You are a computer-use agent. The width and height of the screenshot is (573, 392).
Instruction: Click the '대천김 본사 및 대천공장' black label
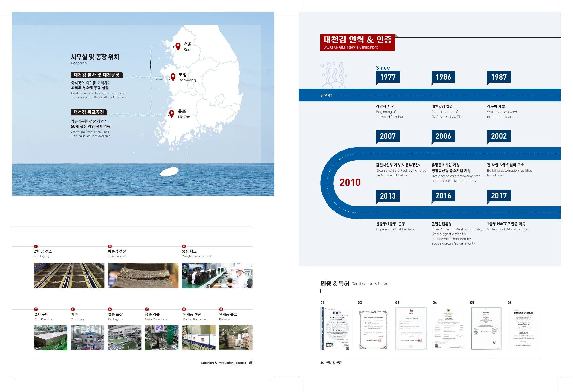click(x=97, y=75)
